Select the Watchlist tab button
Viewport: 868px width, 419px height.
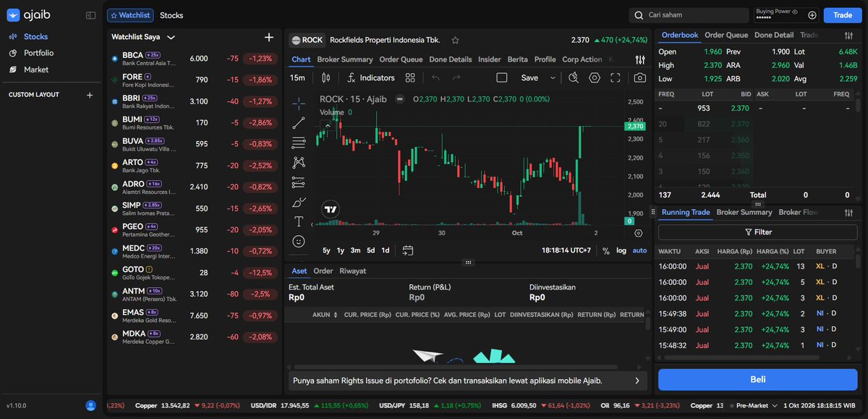pyautogui.click(x=130, y=15)
